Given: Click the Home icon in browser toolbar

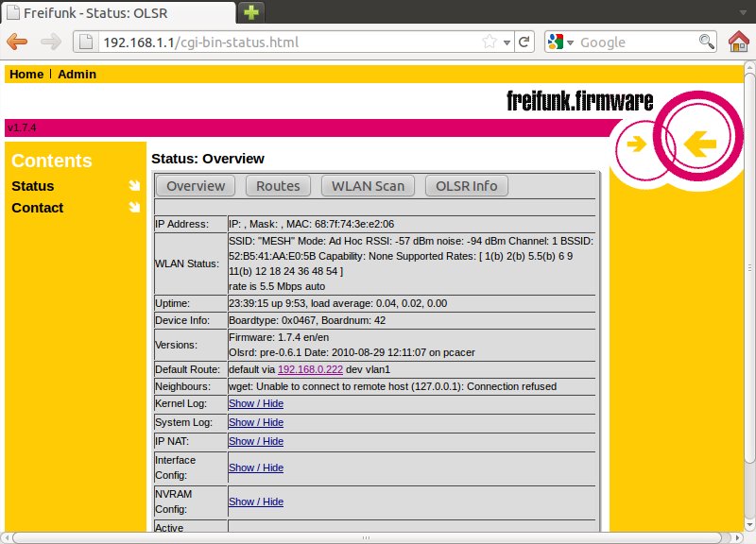Looking at the screenshot, I should [739, 42].
